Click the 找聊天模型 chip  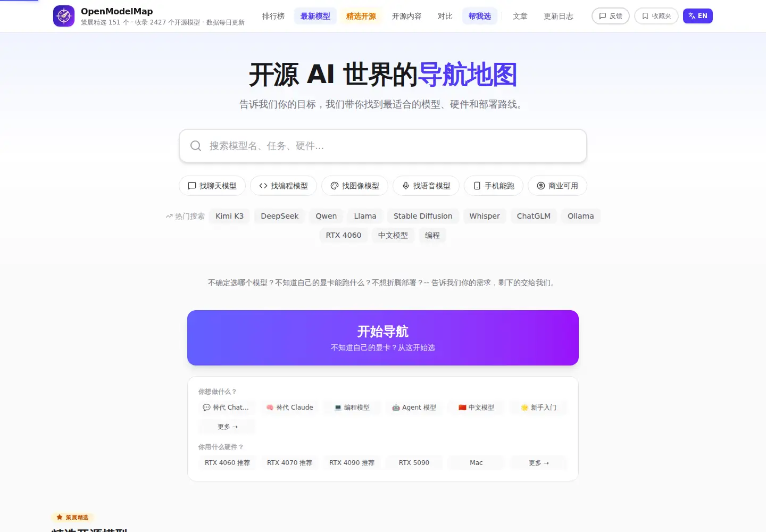tap(212, 186)
